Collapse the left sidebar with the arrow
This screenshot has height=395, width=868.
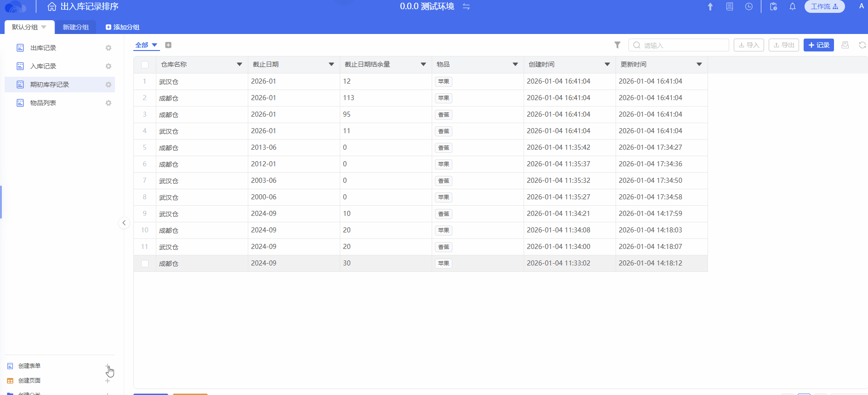click(x=124, y=223)
